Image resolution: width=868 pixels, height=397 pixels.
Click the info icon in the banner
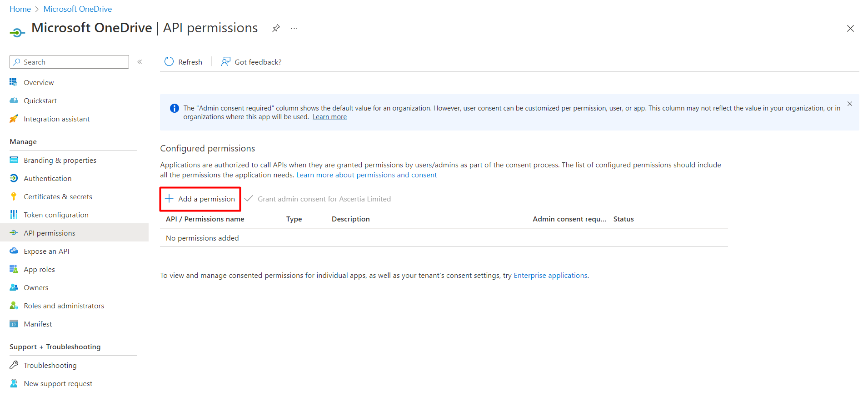click(174, 108)
